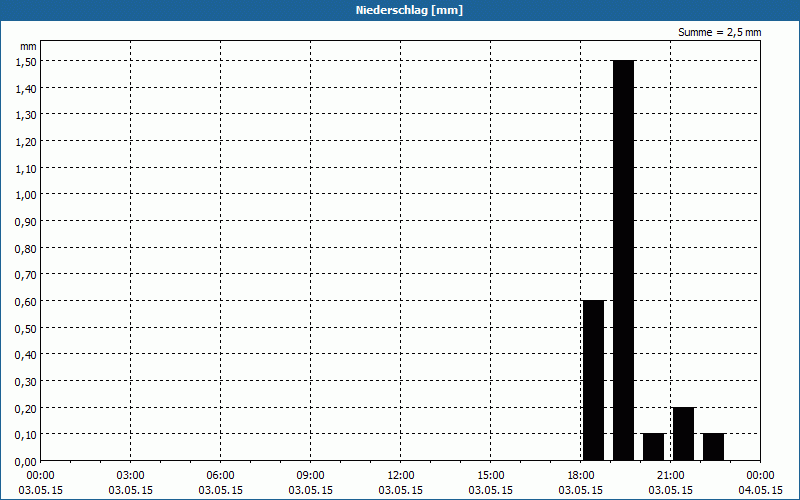800x500 pixels.
Task: Click the 03:00 time axis label
Action: (x=131, y=476)
